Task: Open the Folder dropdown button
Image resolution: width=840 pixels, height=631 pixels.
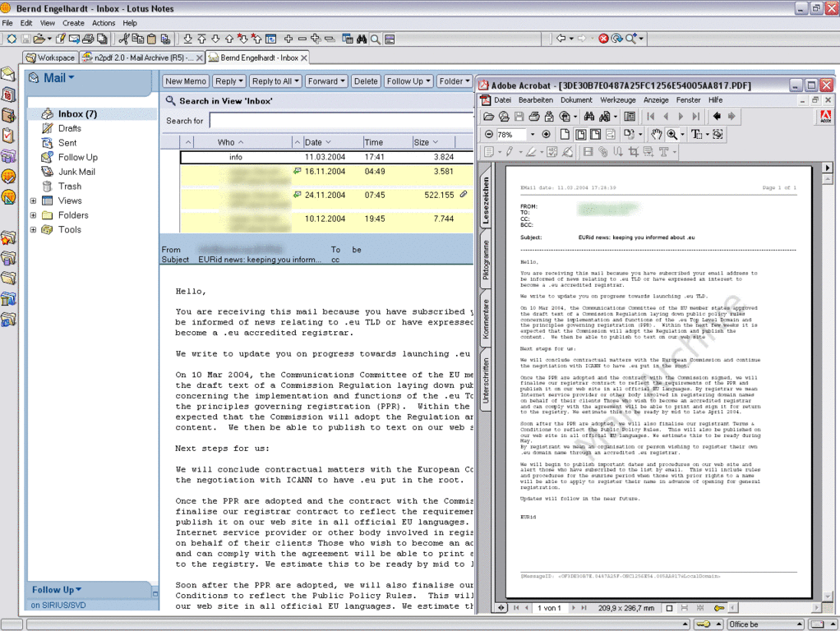Action: [x=455, y=81]
